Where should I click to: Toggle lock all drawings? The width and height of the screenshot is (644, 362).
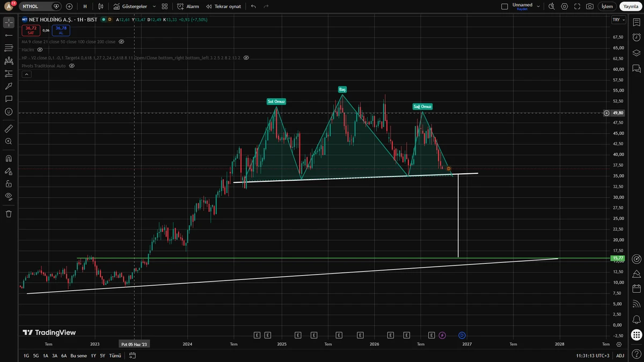pos(9,184)
